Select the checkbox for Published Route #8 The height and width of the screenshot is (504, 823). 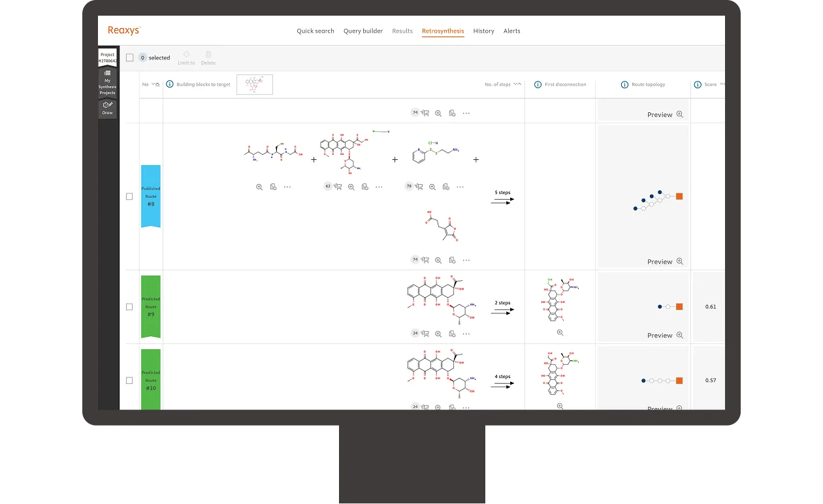point(129,196)
